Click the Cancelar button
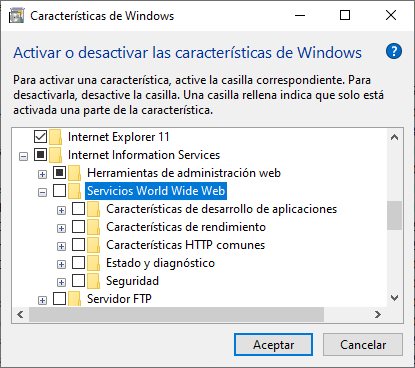 coord(363,345)
